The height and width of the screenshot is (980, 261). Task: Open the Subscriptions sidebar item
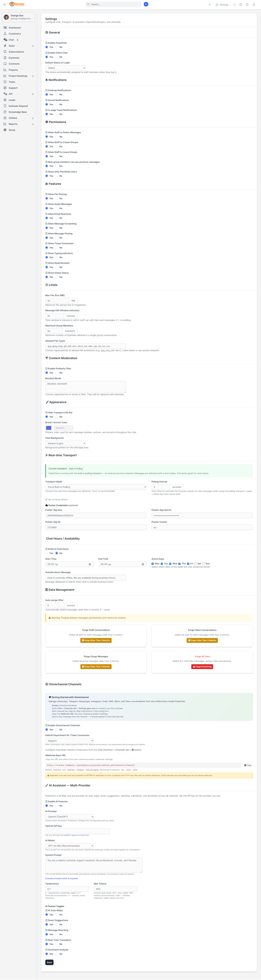(x=16, y=52)
